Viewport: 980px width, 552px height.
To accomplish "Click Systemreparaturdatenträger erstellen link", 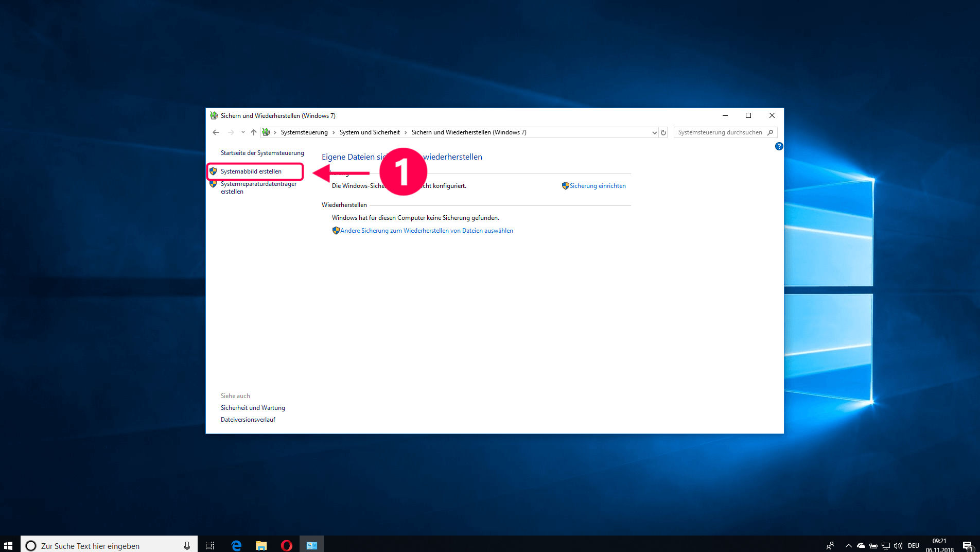I will tap(258, 187).
